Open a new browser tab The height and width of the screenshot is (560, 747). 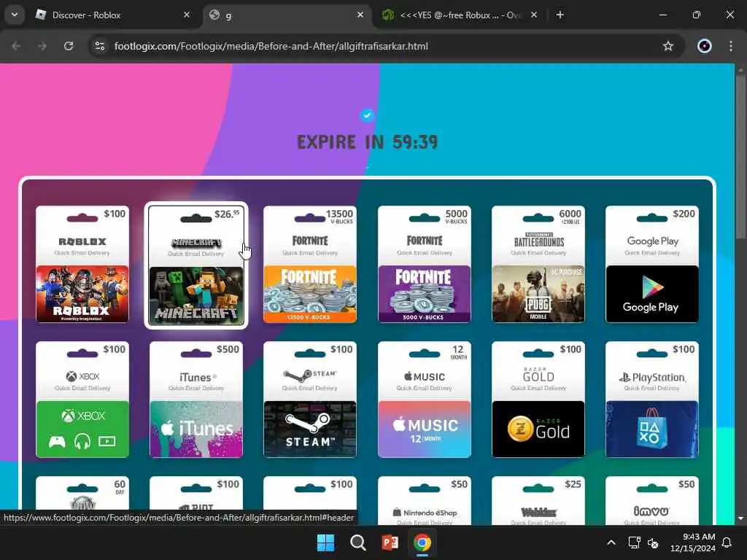point(560,15)
